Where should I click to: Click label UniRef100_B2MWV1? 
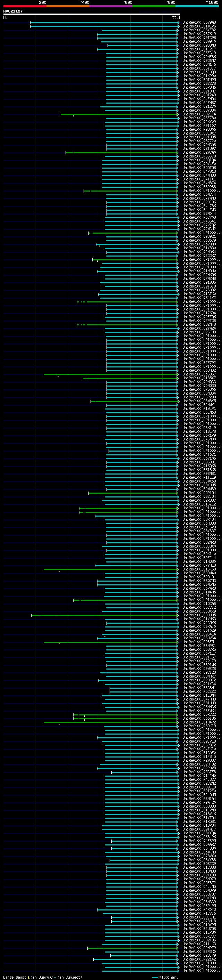pos(199,405)
